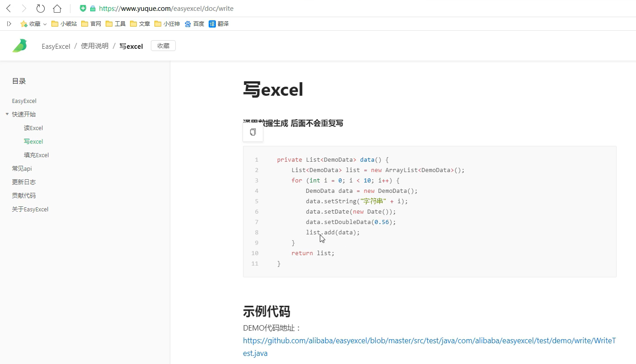Toggle the bookmarks sidebar panel icon

pos(9,23)
